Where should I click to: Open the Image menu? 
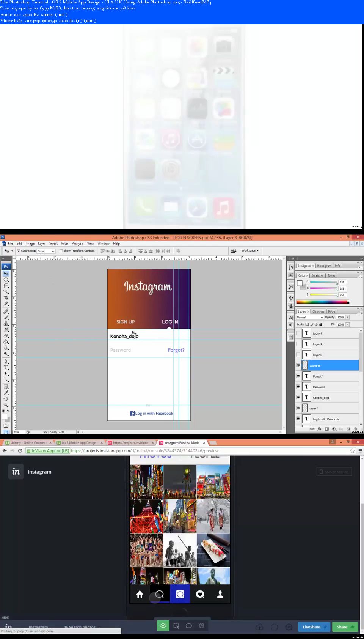coord(30,244)
